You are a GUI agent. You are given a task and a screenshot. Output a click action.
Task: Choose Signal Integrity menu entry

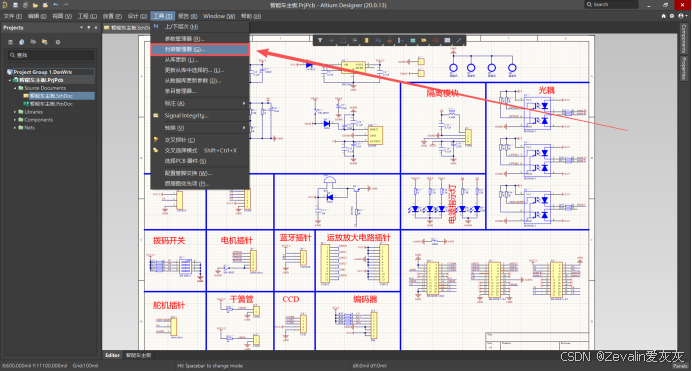[x=200, y=115]
